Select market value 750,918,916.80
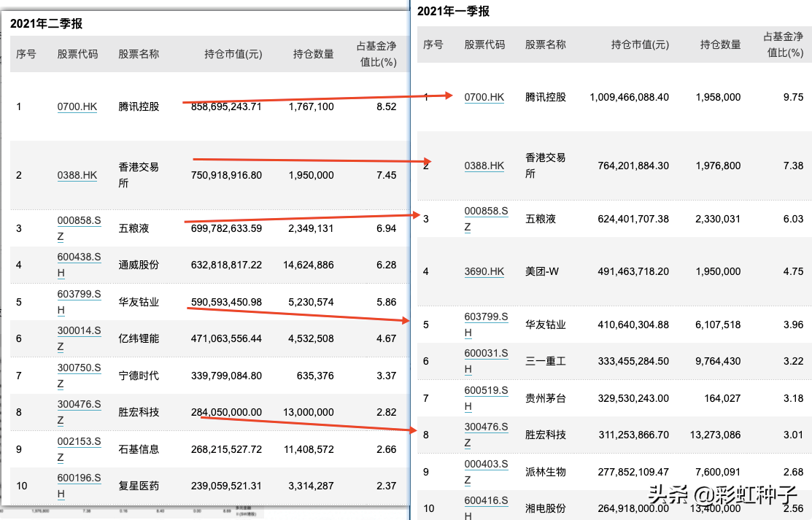Viewport: 812px width, 520px height. pos(226,175)
